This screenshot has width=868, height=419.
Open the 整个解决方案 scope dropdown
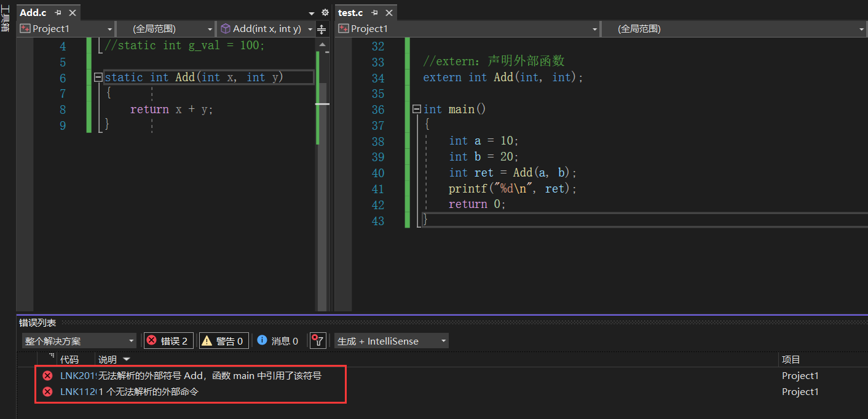(x=79, y=341)
